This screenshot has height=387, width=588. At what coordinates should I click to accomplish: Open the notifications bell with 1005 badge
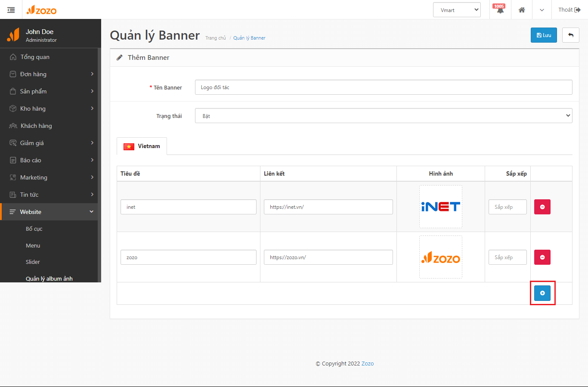[500, 9]
